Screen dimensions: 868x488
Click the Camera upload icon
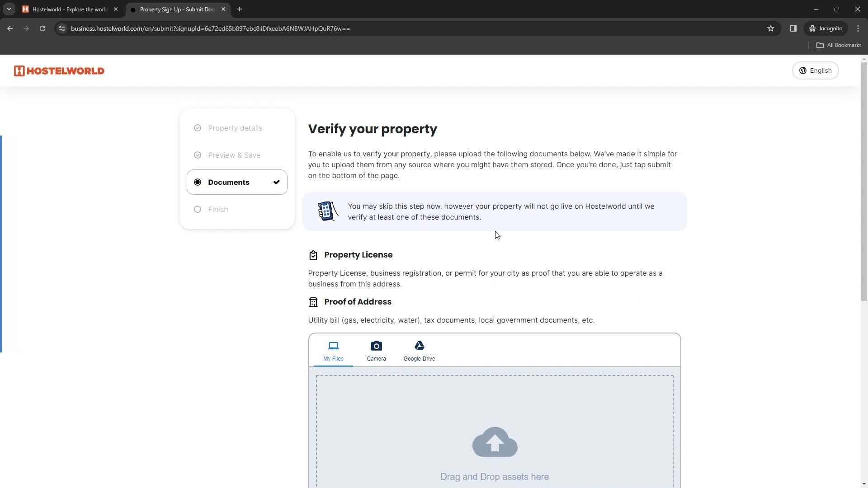[376, 346]
